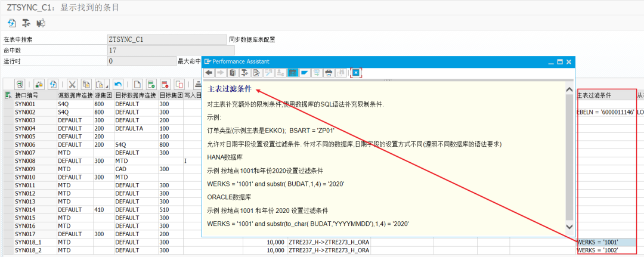Click edit documentation icon in Performance Assistant
The image size is (644, 257).
click(x=256, y=73)
